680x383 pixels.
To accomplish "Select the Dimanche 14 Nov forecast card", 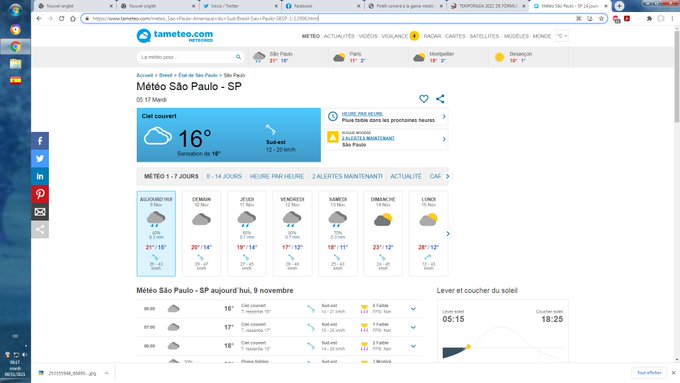I will (x=383, y=234).
